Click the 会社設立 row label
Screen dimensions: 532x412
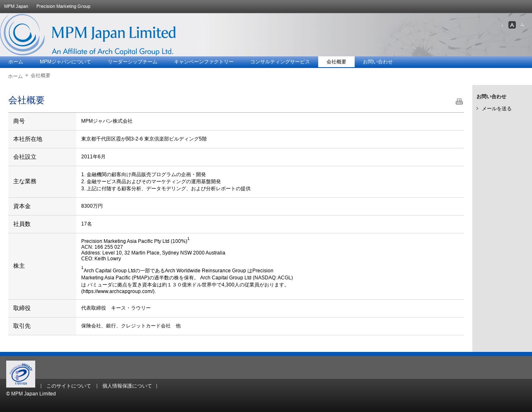(25, 157)
